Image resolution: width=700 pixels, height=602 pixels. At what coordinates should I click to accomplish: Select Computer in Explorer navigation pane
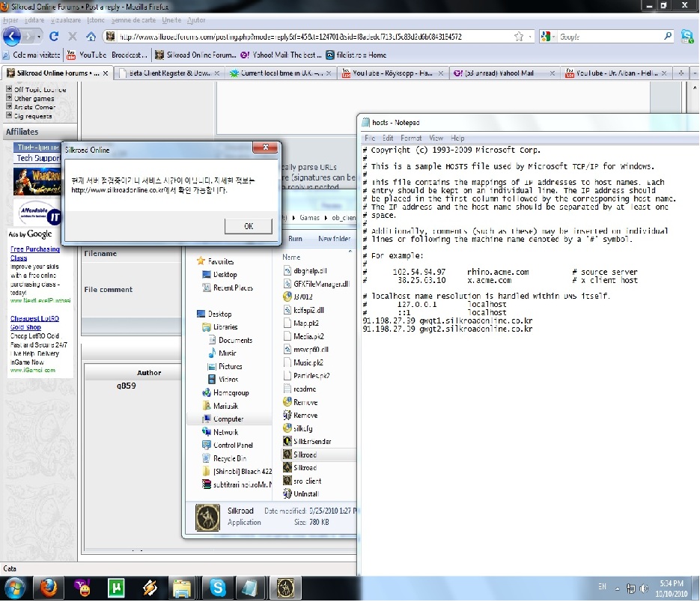pyautogui.click(x=228, y=419)
